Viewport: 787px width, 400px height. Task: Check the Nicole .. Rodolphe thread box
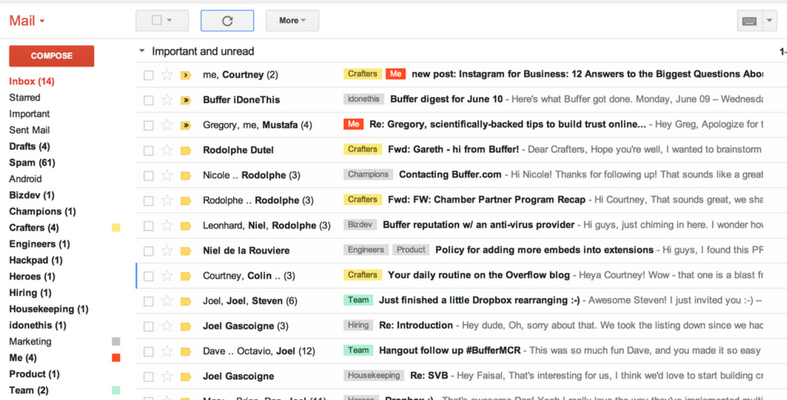coord(149,176)
